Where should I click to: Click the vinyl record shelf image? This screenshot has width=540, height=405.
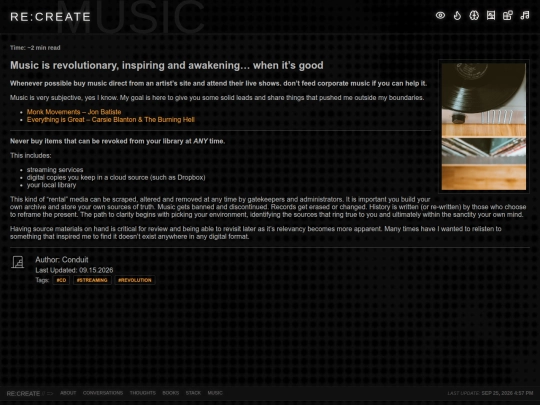pyautogui.click(x=484, y=126)
